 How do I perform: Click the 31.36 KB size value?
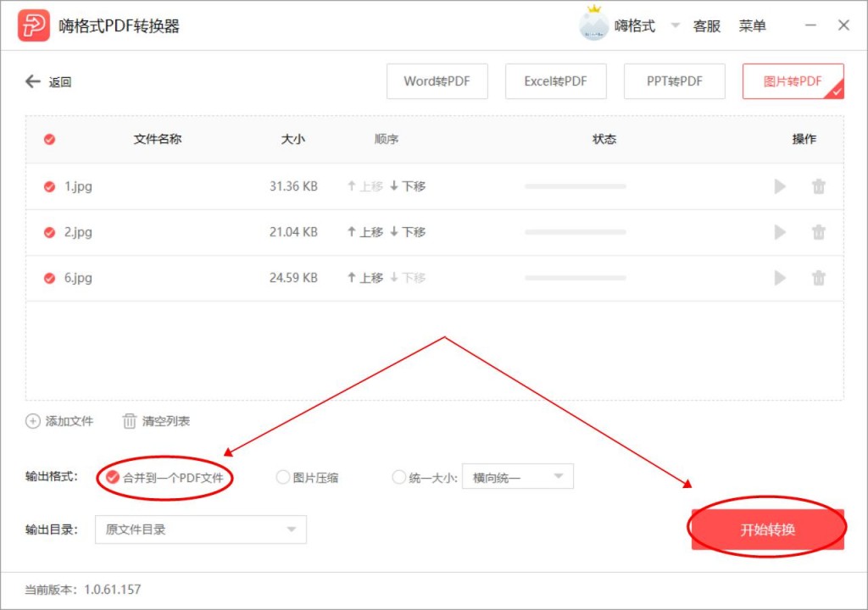coord(293,186)
